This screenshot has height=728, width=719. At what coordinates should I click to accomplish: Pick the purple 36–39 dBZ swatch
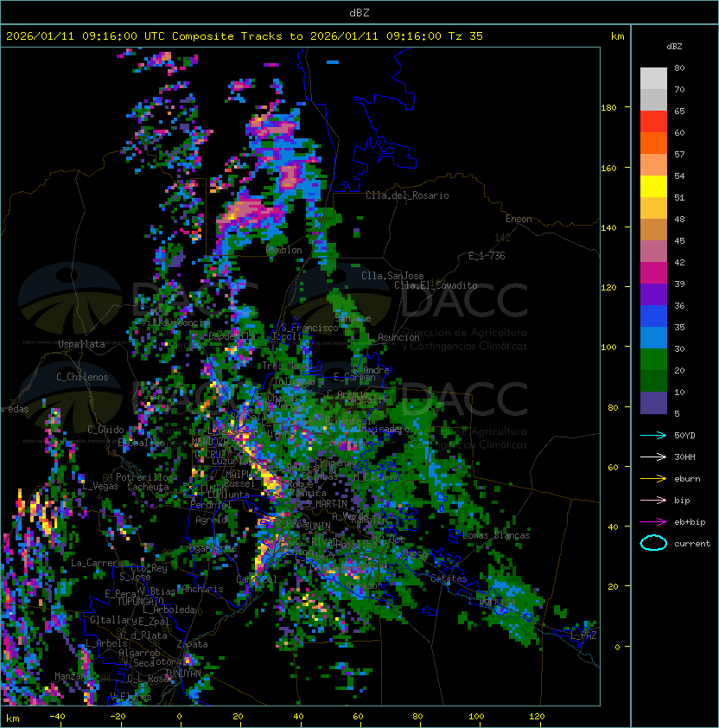[x=653, y=294]
